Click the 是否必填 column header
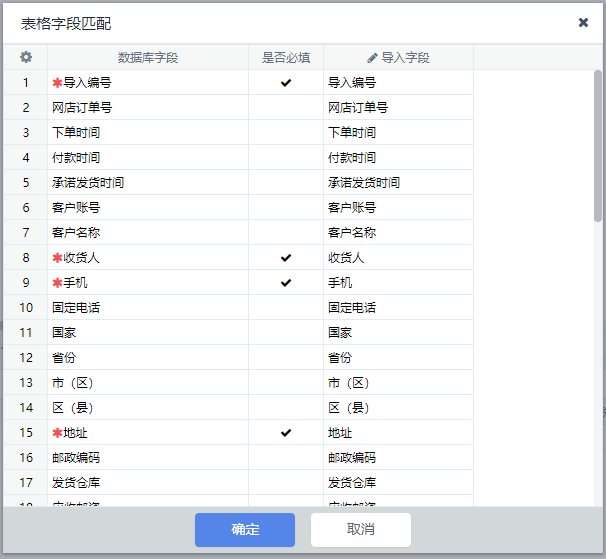Screen dimensions: 606x559 point(286,58)
